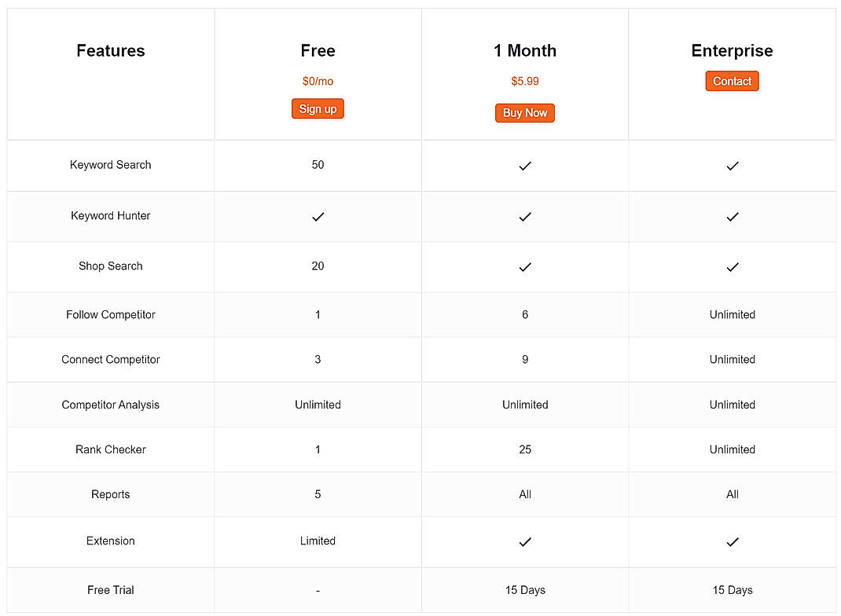Click the Shop Search checkmark under Enterprise
Image resolution: width=841 pixels, height=616 pixels.
pyautogui.click(x=732, y=267)
